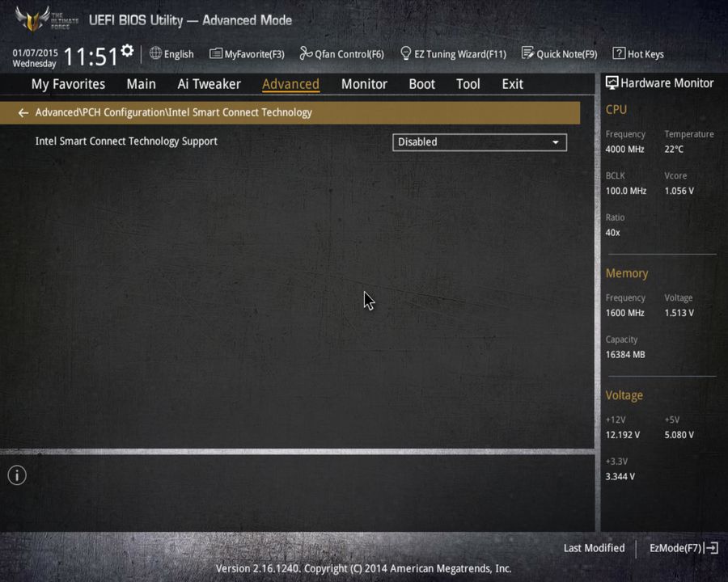The height and width of the screenshot is (582, 728).
Task: Click the Qfan Control fan icon
Action: pos(306,53)
